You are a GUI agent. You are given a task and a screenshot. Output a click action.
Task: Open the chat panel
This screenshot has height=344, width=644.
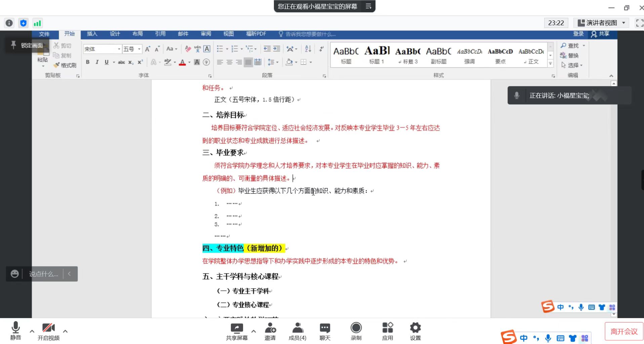point(325,328)
